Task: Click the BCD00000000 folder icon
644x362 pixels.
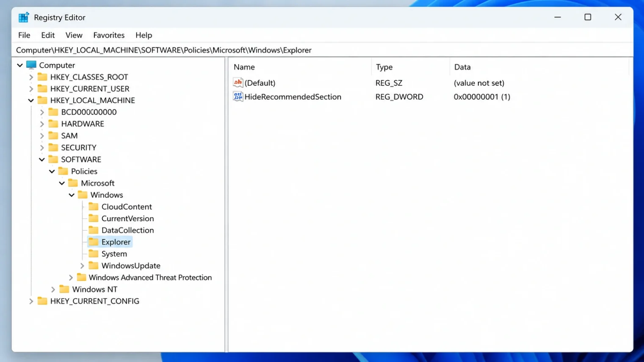Action: point(53,112)
